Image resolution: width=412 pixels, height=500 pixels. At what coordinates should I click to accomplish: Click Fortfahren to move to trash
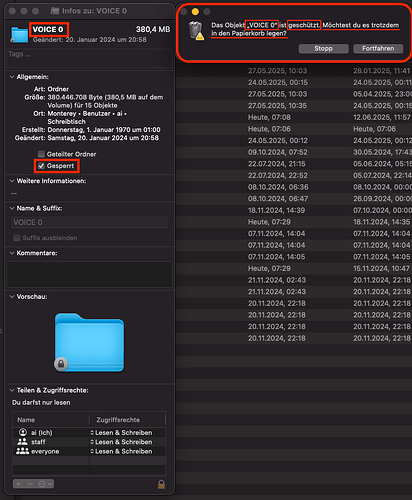378,49
